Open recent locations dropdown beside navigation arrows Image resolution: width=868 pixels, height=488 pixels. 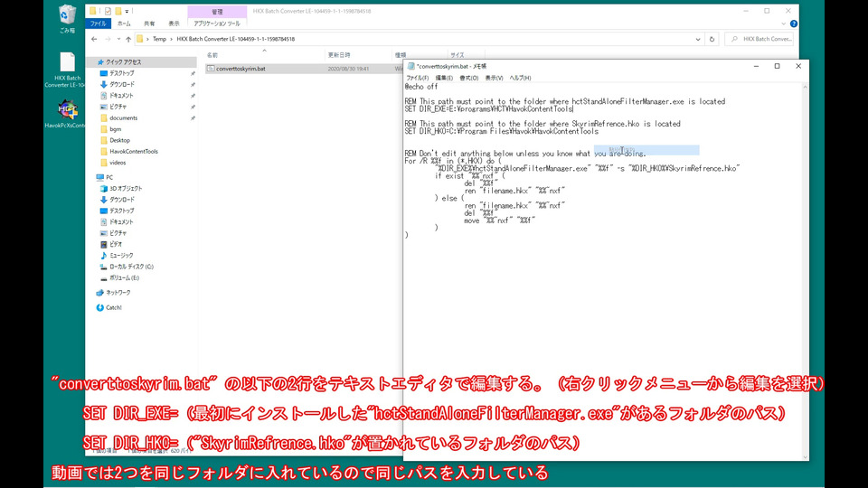118,39
